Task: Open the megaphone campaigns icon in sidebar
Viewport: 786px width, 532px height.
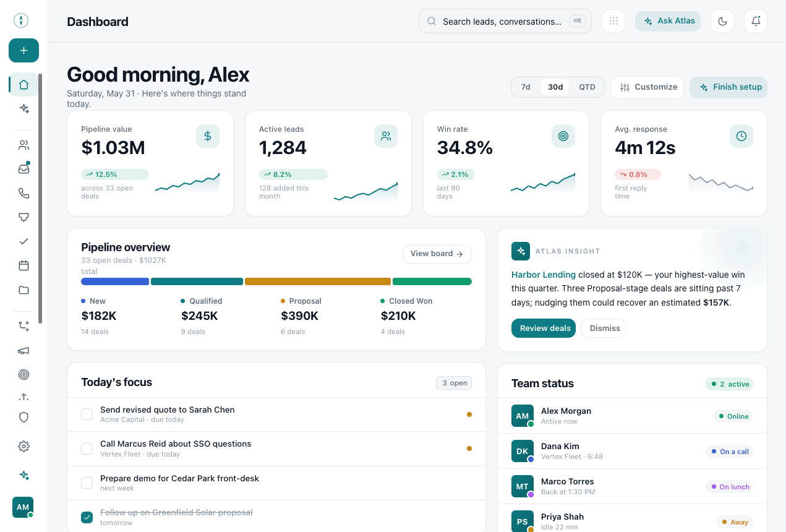Action: [23, 350]
